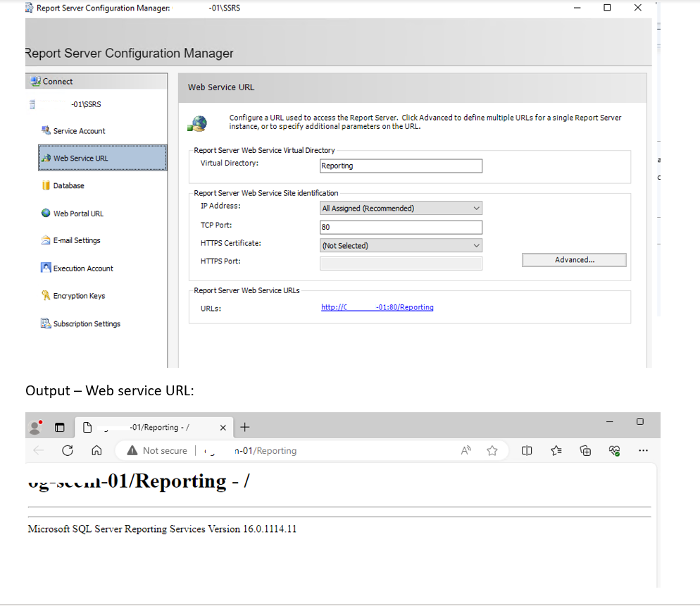Screen dimensions: 700x606
Task: Open the browser tab actions menu icon
Action: click(59, 427)
